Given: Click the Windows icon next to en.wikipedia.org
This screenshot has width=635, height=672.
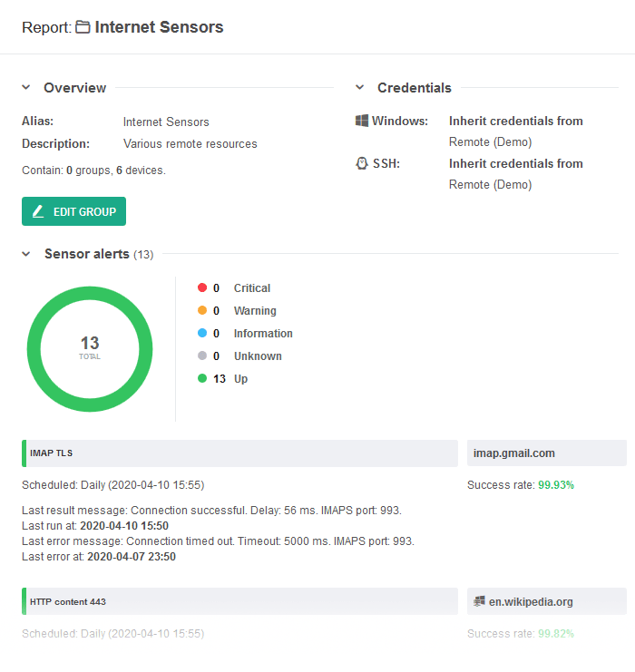Looking at the screenshot, I should (x=479, y=601).
